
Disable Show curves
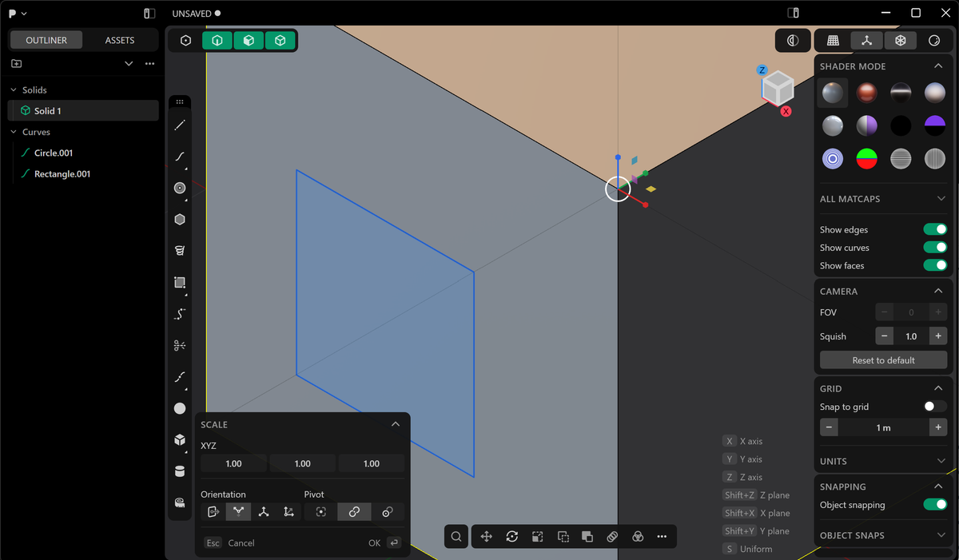pos(934,247)
